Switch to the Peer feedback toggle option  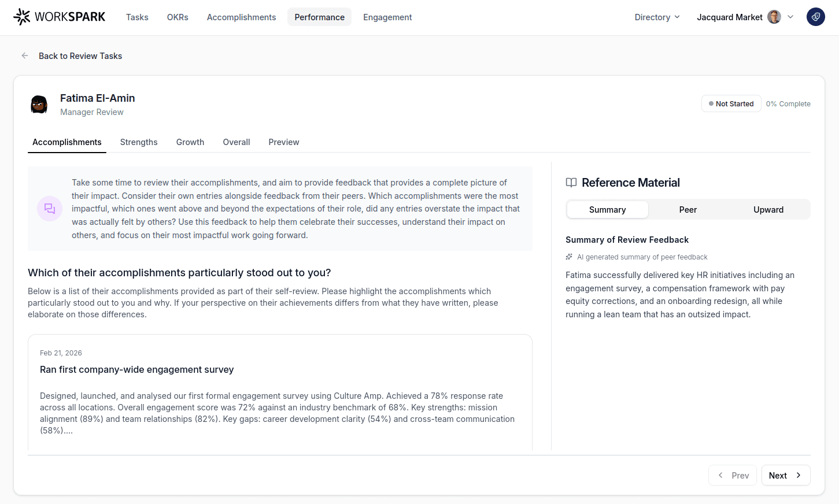pyautogui.click(x=688, y=209)
